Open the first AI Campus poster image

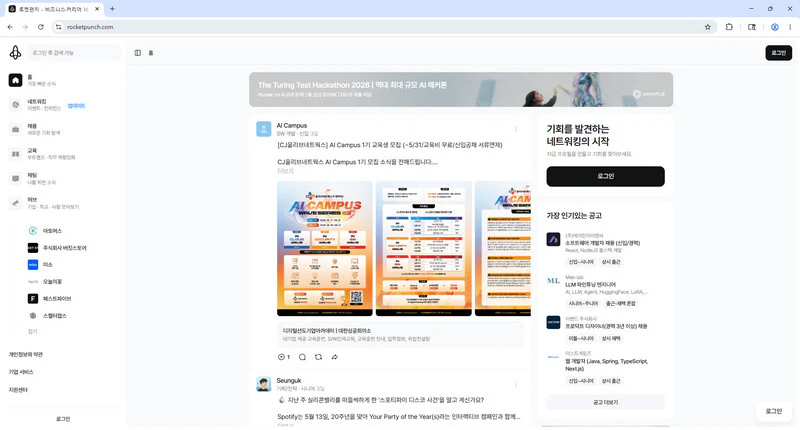pyautogui.click(x=324, y=249)
